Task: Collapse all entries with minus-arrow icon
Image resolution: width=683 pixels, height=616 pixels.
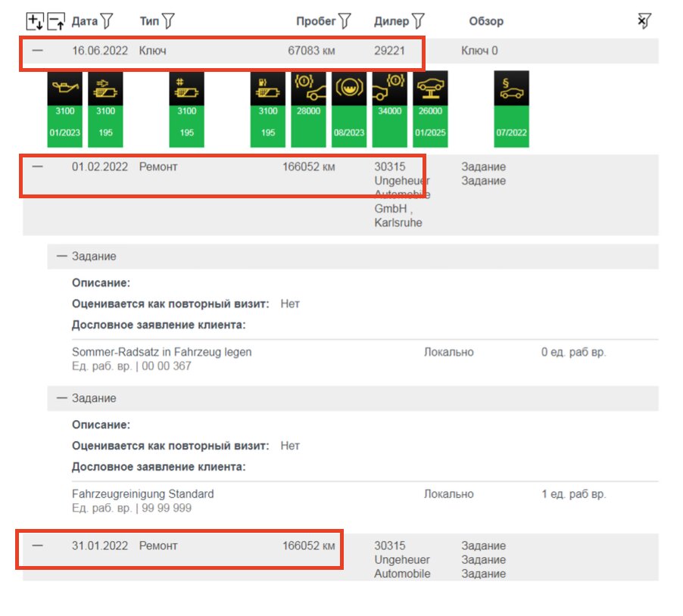Action: point(56,21)
